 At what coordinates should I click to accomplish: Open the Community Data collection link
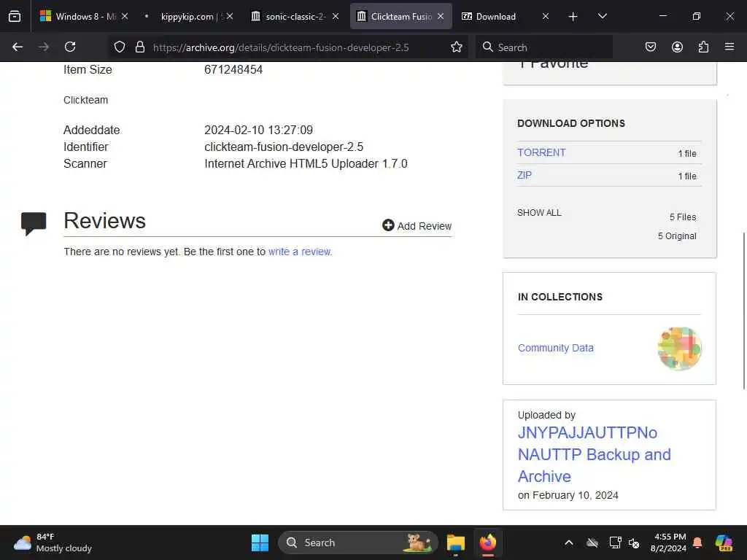pos(555,348)
